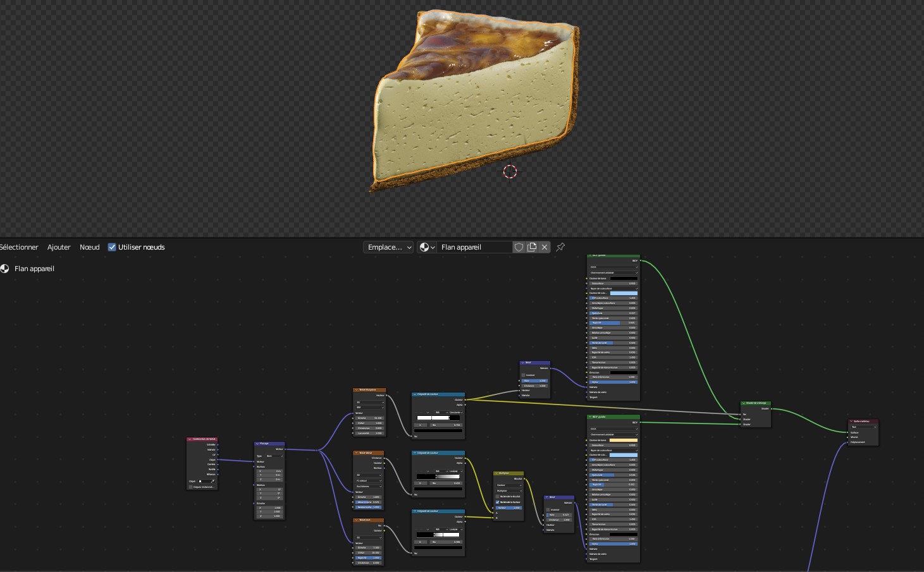Adjust Rugosité slider in Texture bruit node
Screen dimensions: 924x572
[369, 557]
